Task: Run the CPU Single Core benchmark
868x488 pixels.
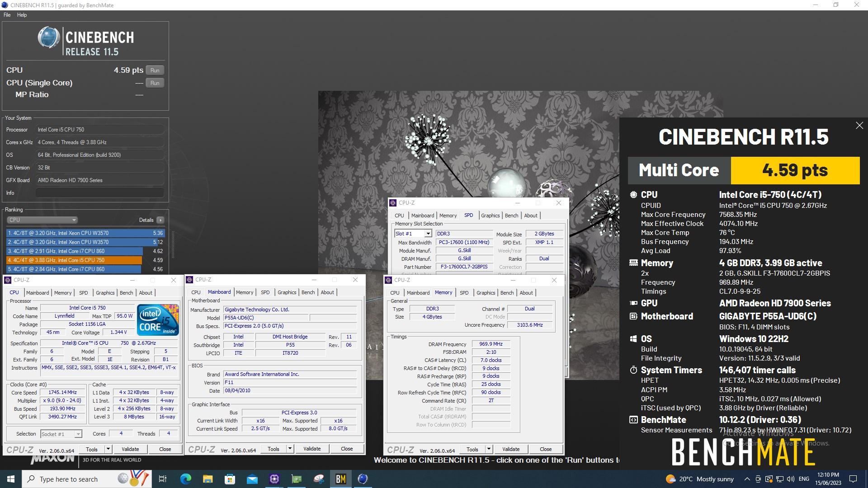Action: 155,83
